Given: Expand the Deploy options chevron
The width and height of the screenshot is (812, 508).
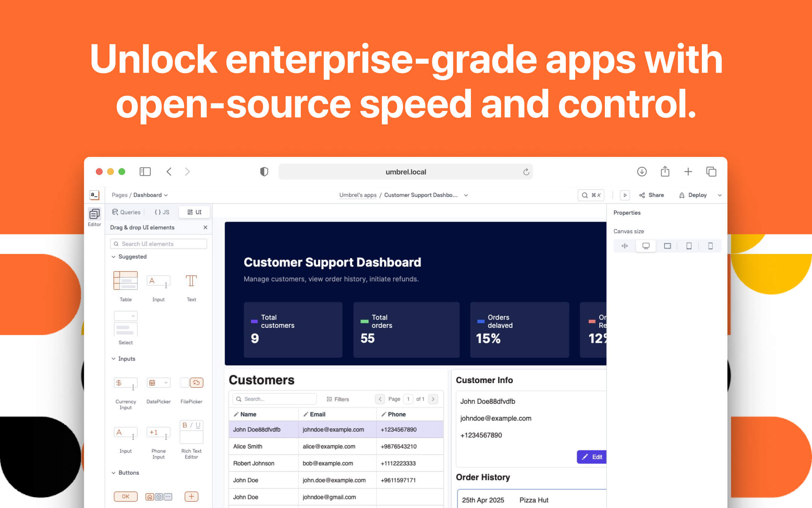Looking at the screenshot, I should pos(720,195).
